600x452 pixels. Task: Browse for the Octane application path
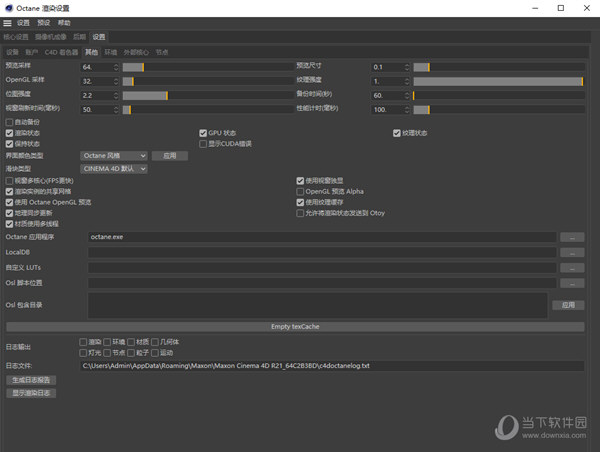(572, 237)
